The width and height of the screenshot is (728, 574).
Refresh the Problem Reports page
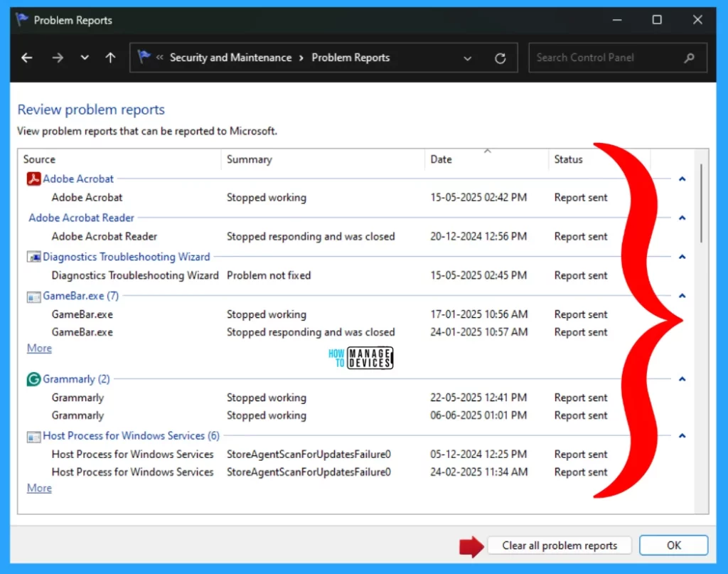coord(500,58)
